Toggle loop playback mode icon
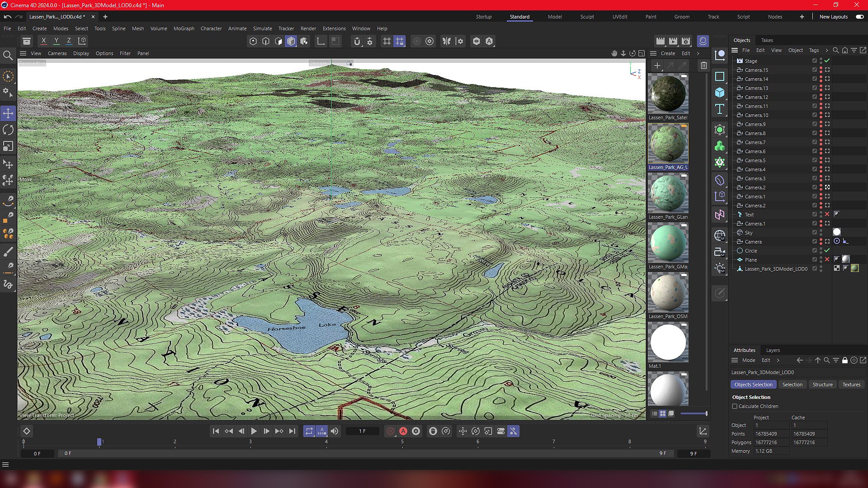The width and height of the screenshot is (868, 488). pyautogui.click(x=309, y=431)
